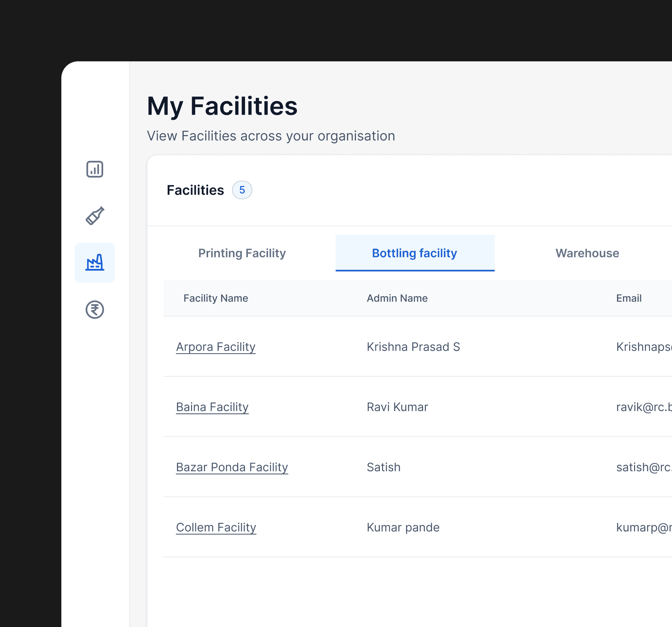672x627 pixels.
Task: Click admin name Krishna Prasad S
Action: [x=413, y=347]
